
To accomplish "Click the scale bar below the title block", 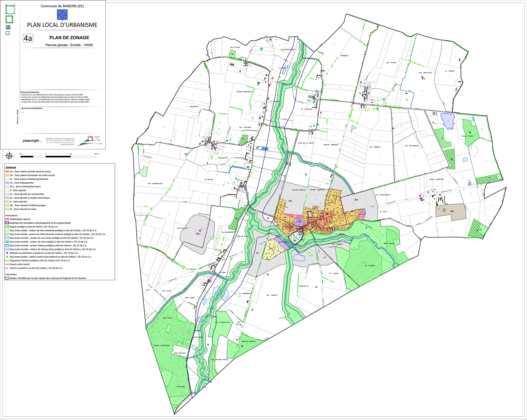I will point(58,156).
